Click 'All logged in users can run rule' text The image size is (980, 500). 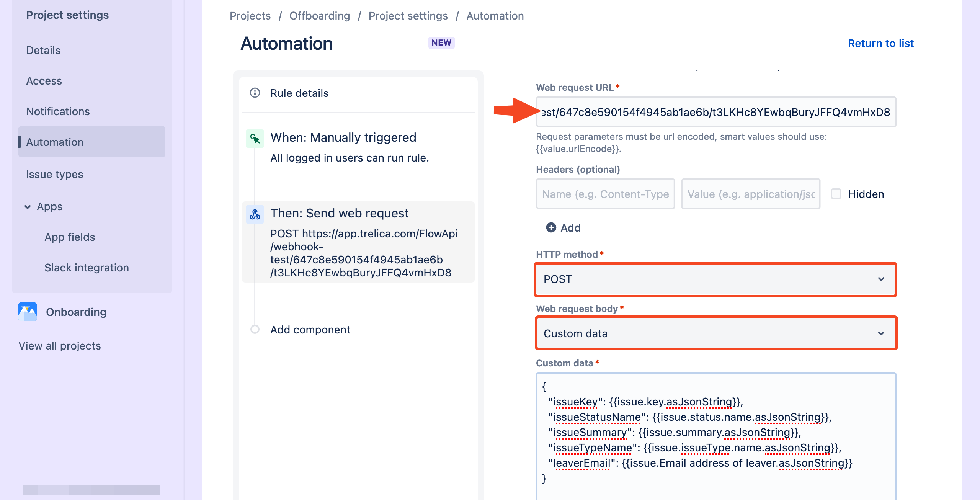click(x=350, y=158)
